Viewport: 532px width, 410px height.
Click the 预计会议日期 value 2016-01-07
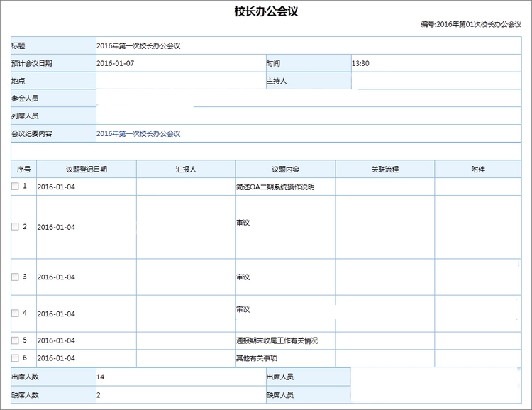pyautogui.click(x=116, y=63)
